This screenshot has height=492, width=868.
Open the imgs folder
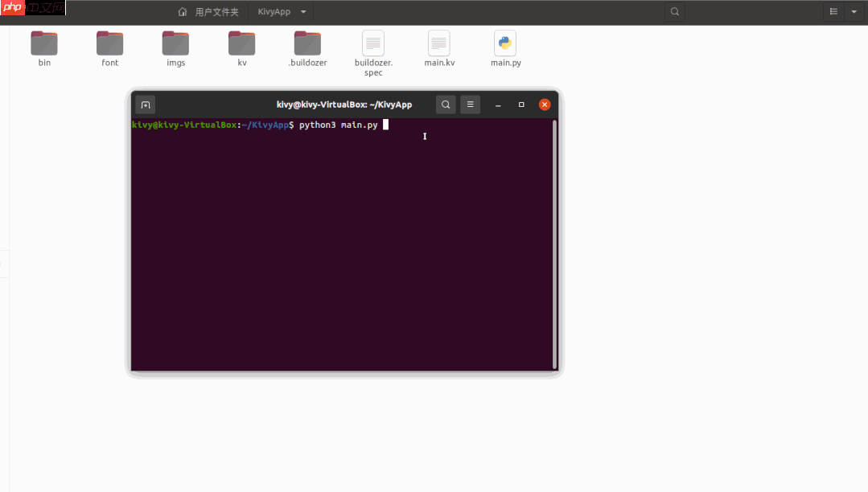click(x=175, y=44)
